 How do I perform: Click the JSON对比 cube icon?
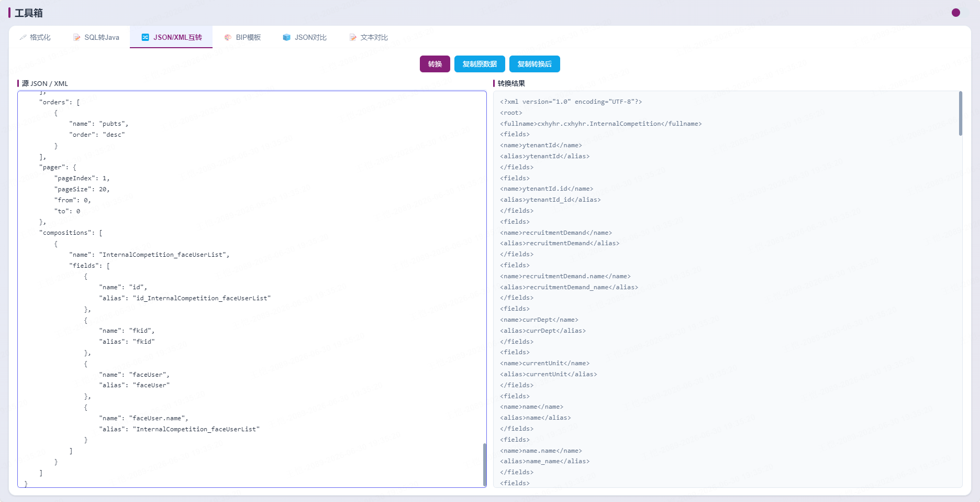pos(286,37)
